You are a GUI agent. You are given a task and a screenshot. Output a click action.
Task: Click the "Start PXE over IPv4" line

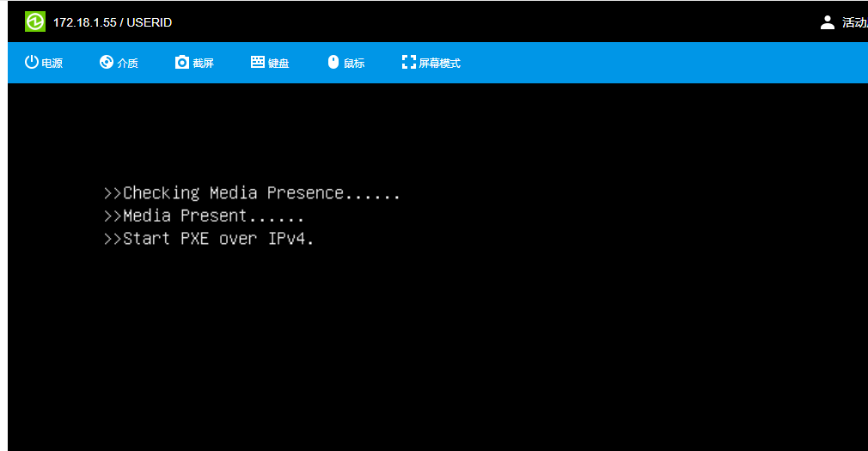click(209, 239)
